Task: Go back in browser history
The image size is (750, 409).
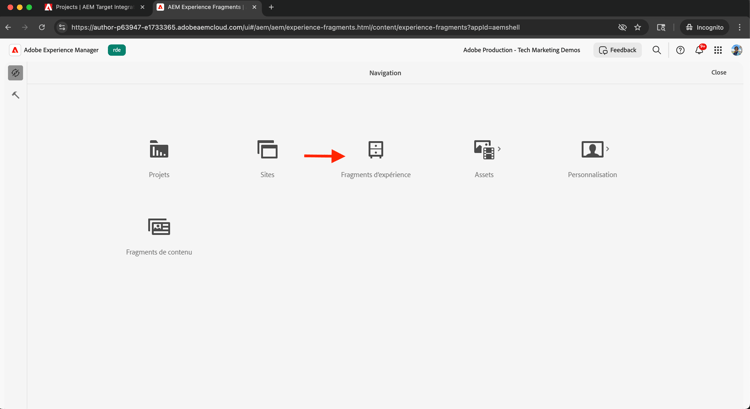Action: tap(8, 27)
